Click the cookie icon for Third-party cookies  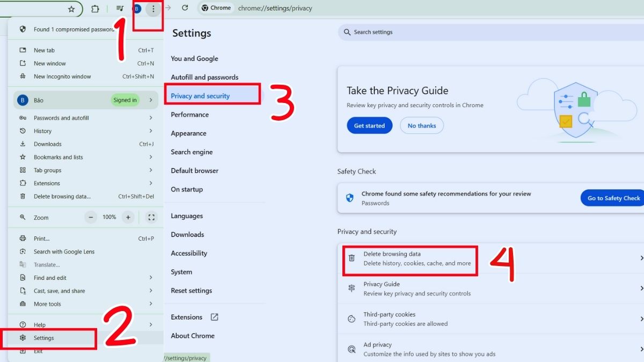click(x=352, y=319)
